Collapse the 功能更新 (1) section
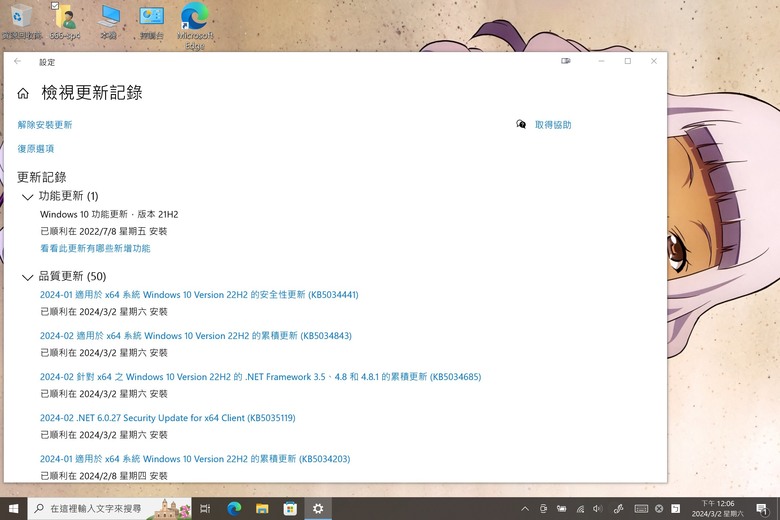Image resolution: width=780 pixels, height=520 pixels. (x=27, y=197)
